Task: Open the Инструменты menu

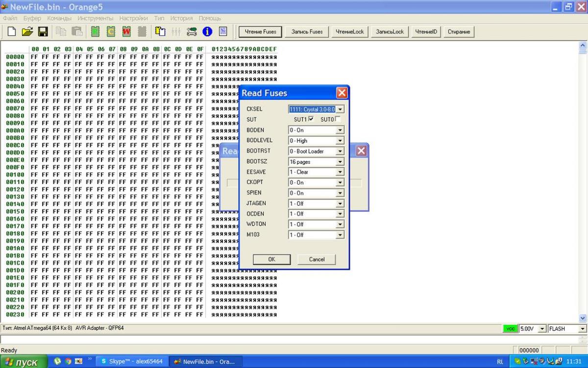Action: pos(95,18)
